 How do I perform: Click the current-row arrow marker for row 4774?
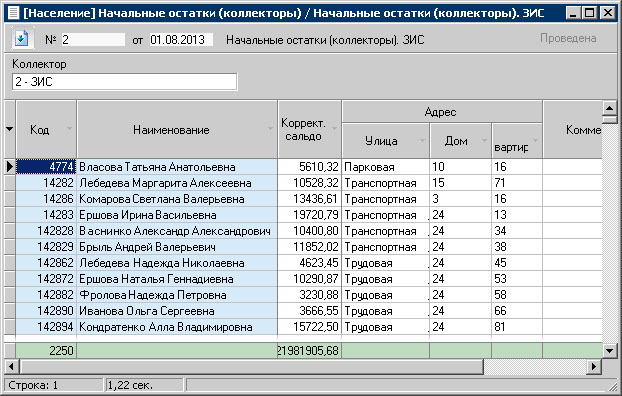point(10,167)
